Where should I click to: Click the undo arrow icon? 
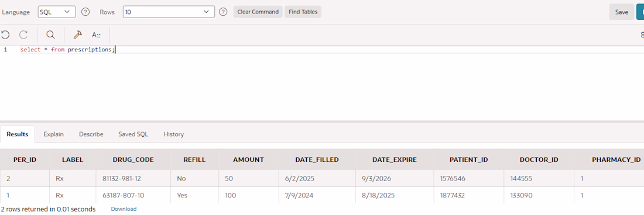click(x=5, y=35)
